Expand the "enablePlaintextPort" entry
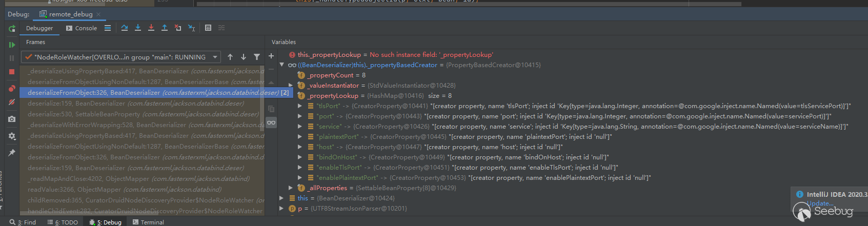This screenshot has width=868, height=226. click(x=300, y=177)
